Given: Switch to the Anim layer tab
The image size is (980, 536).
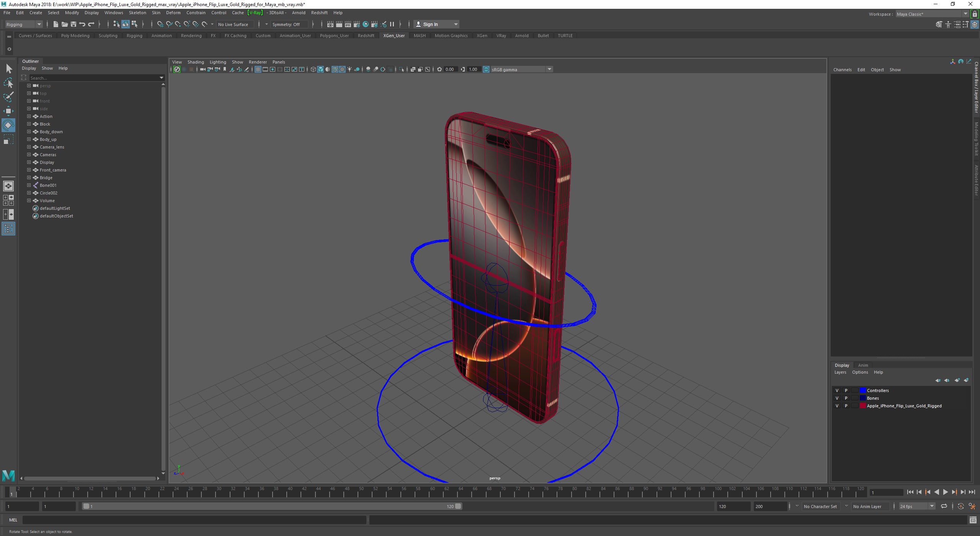Looking at the screenshot, I should point(863,365).
